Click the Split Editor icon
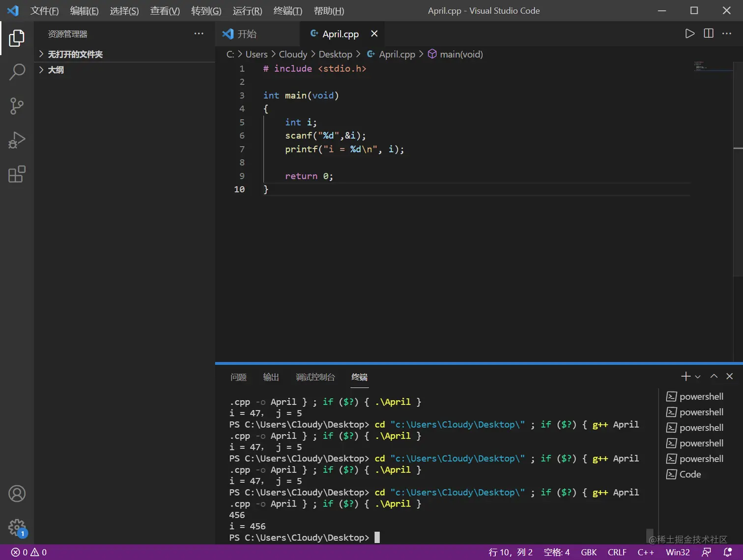 (x=709, y=33)
